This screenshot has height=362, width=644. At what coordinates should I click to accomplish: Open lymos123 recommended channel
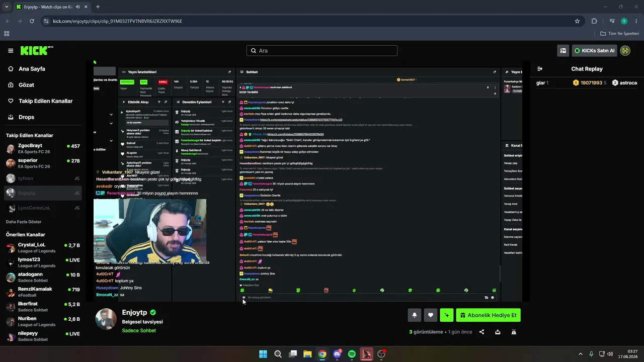coord(43,262)
